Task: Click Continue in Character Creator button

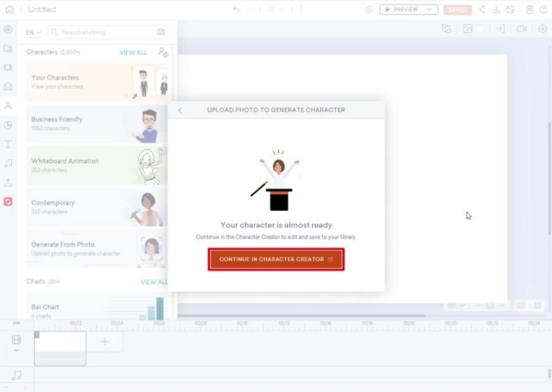Action: [x=276, y=259]
